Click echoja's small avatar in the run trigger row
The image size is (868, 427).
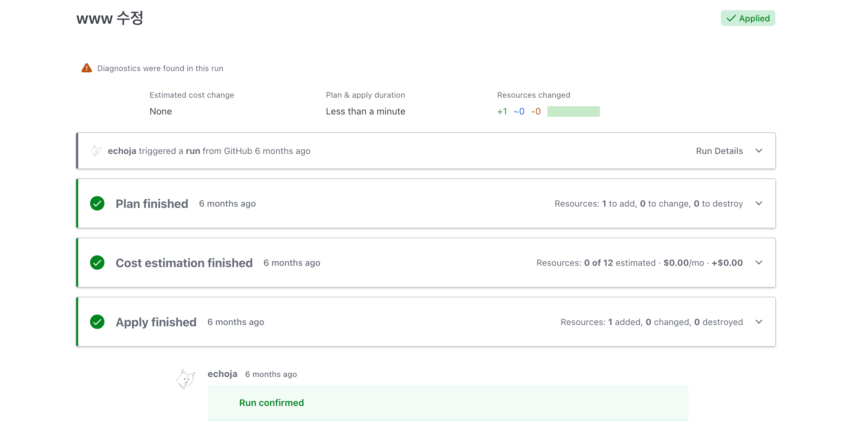click(96, 151)
